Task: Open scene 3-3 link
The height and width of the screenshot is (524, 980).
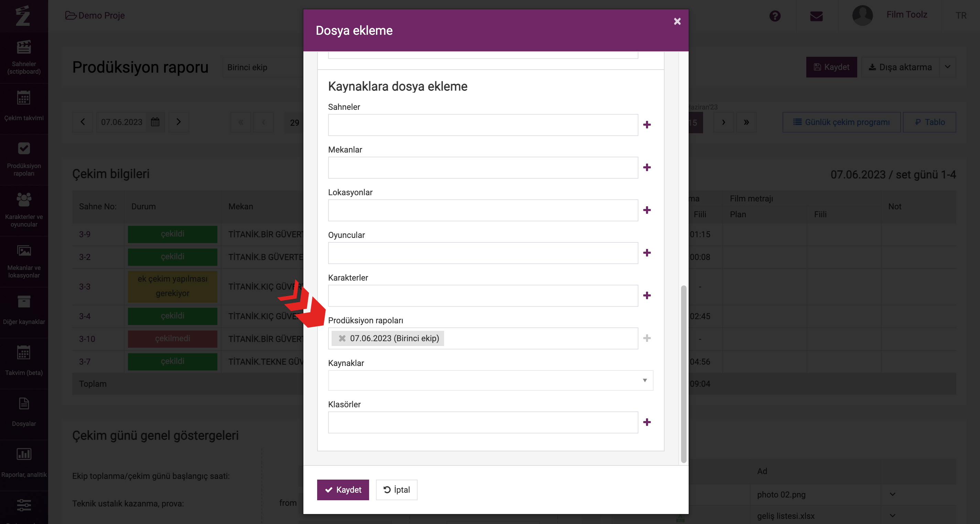Action: [x=85, y=286]
